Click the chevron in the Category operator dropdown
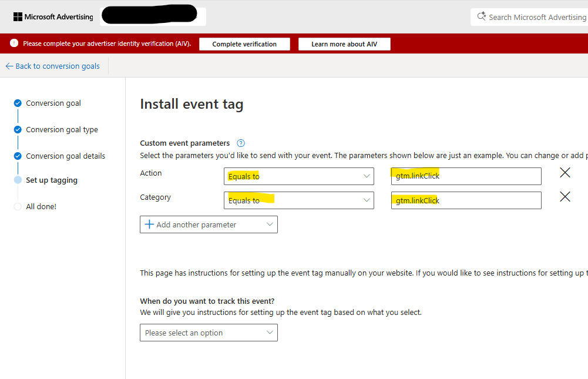Screen dimensions: 588x379 (367, 200)
